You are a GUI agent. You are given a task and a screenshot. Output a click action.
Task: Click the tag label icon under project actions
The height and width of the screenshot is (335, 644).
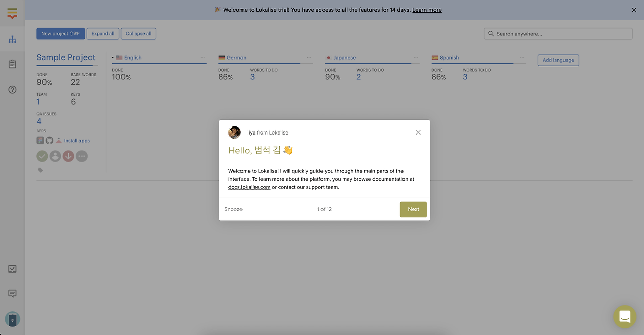click(x=40, y=170)
